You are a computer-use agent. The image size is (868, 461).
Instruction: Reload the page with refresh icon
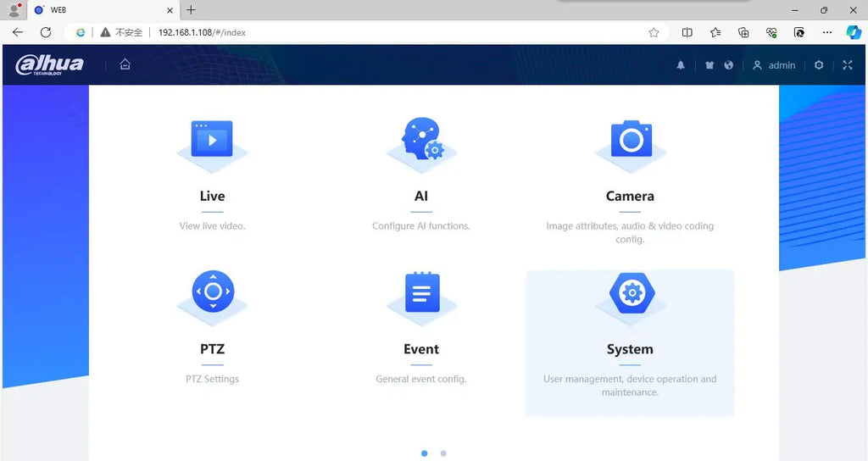(46, 32)
